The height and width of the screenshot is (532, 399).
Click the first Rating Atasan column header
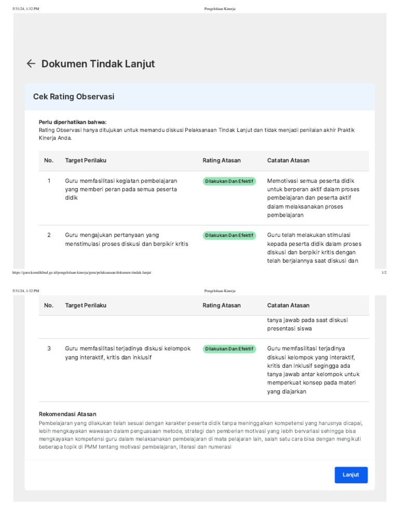pyautogui.click(x=221, y=161)
